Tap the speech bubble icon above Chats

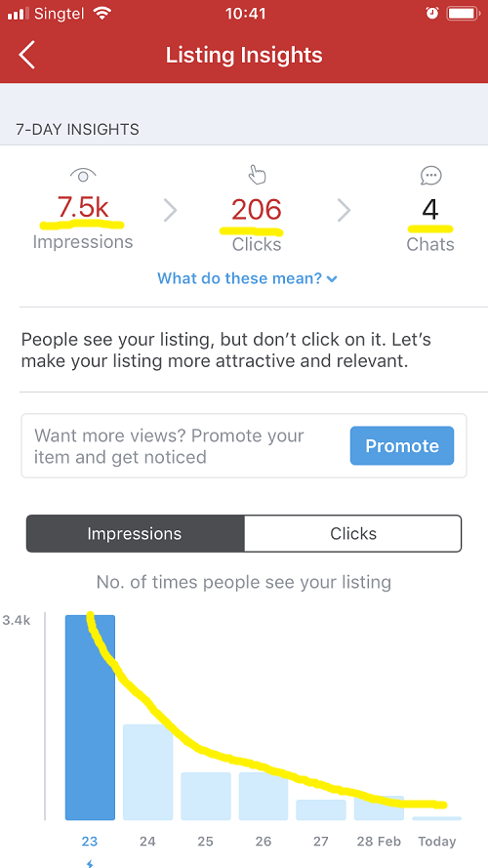(430, 176)
